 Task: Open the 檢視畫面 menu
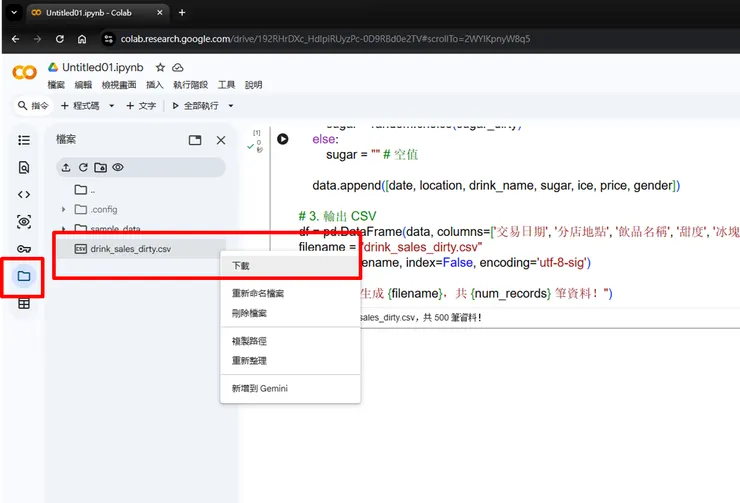(x=119, y=85)
